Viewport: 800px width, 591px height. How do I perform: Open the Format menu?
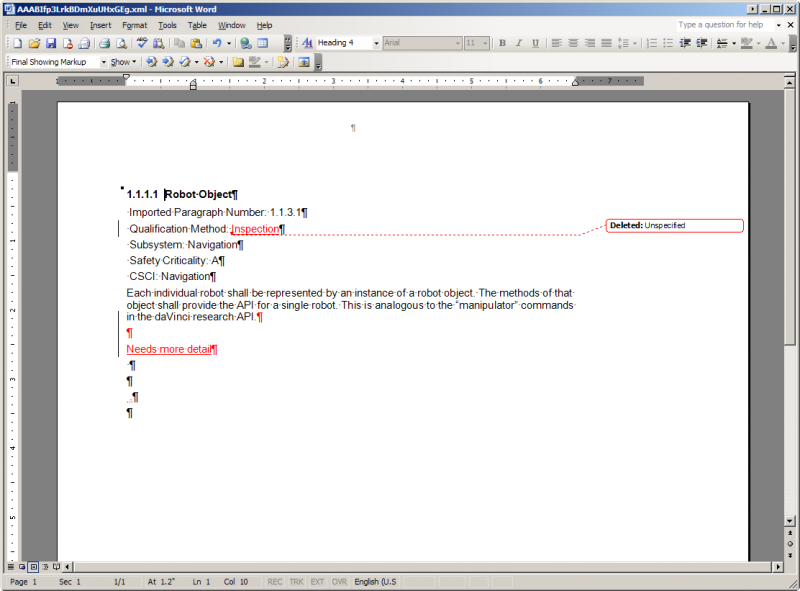pyautogui.click(x=135, y=25)
